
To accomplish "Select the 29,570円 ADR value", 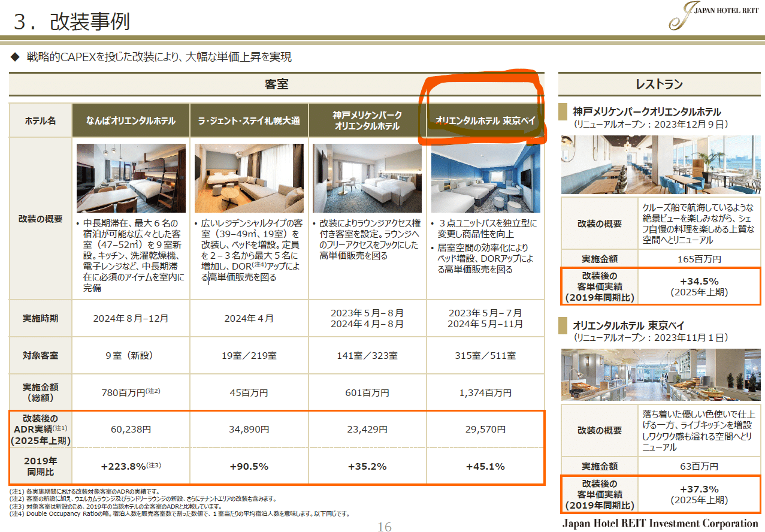I will click(x=486, y=430).
